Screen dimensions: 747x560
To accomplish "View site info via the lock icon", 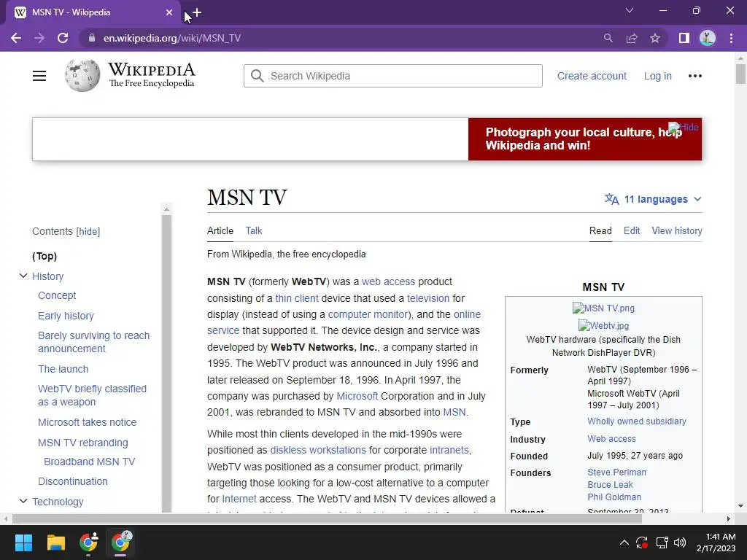I will pos(93,38).
